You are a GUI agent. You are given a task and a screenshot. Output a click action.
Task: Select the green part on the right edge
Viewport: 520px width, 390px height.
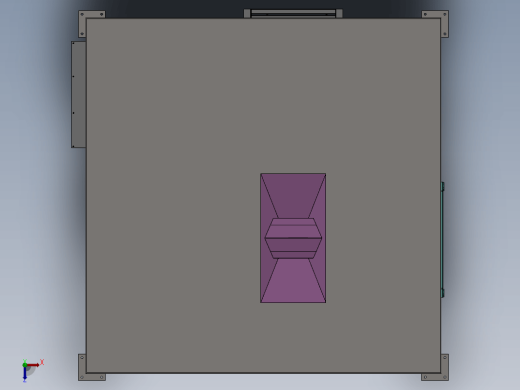tap(443, 240)
